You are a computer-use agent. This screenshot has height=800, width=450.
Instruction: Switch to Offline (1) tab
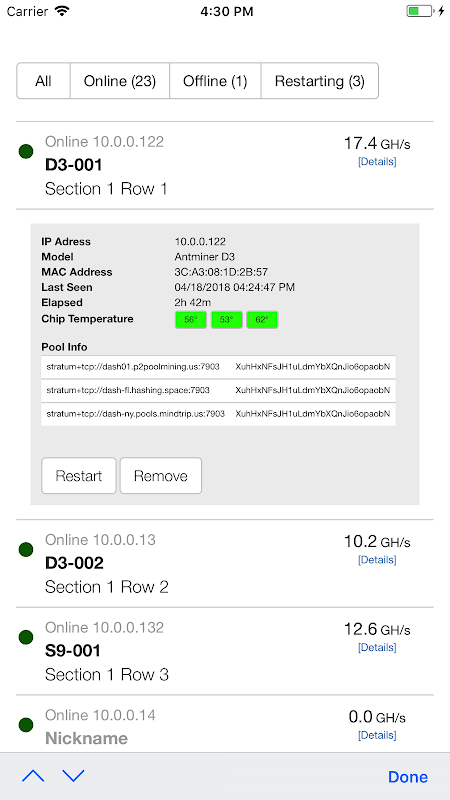215,81
